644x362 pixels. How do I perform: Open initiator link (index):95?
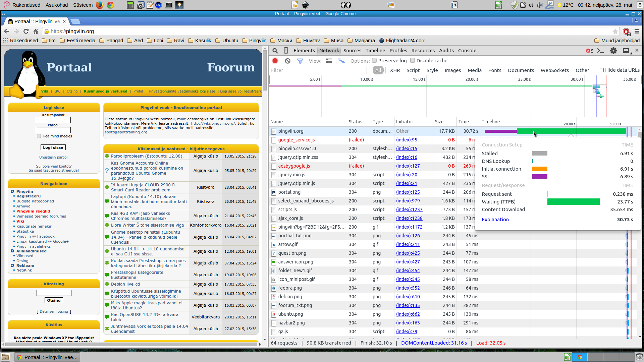point(407,140)
